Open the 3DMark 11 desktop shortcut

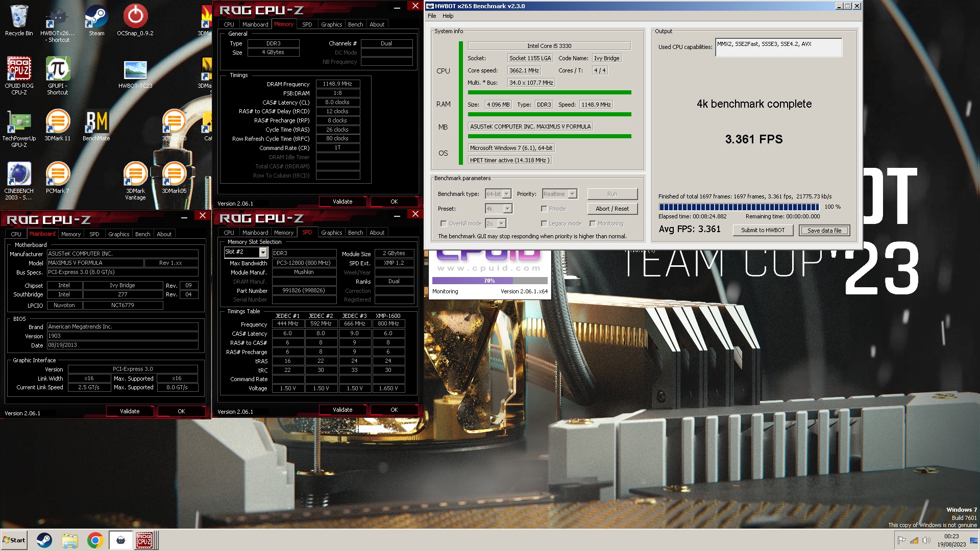(58, 125)
